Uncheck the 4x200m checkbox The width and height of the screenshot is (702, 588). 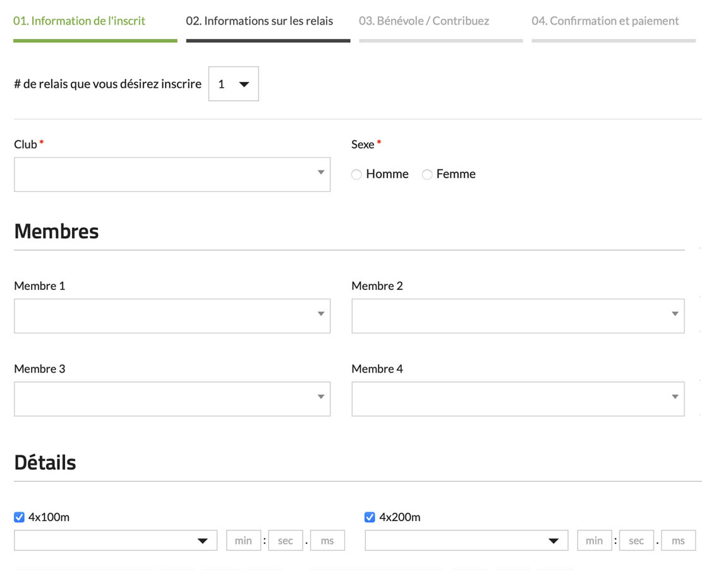[370, 518]
